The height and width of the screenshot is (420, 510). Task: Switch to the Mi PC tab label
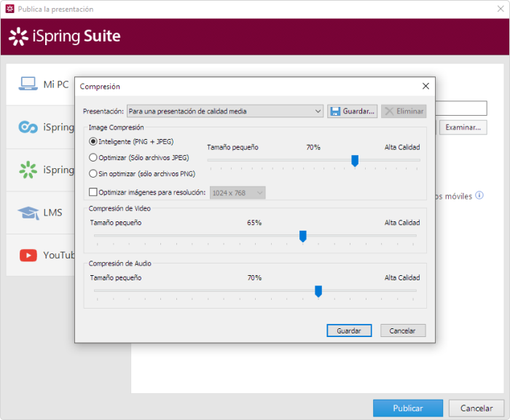(x=56, y=84)
